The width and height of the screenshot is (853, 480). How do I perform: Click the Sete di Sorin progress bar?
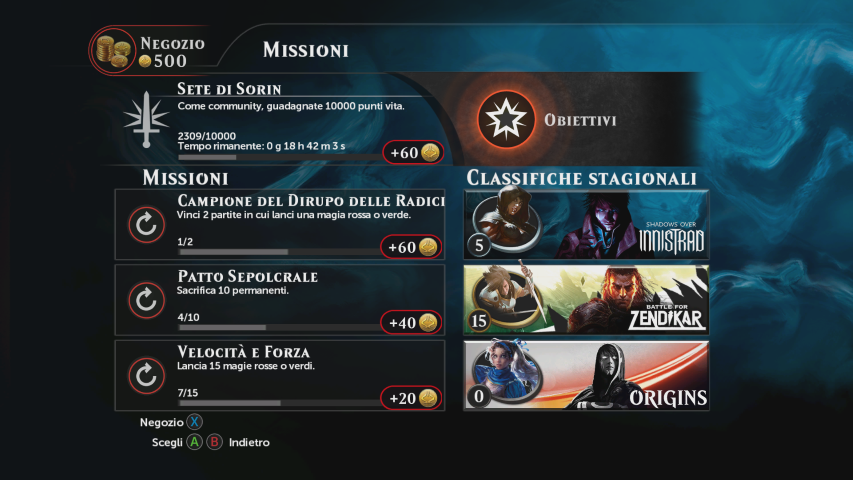281,157
